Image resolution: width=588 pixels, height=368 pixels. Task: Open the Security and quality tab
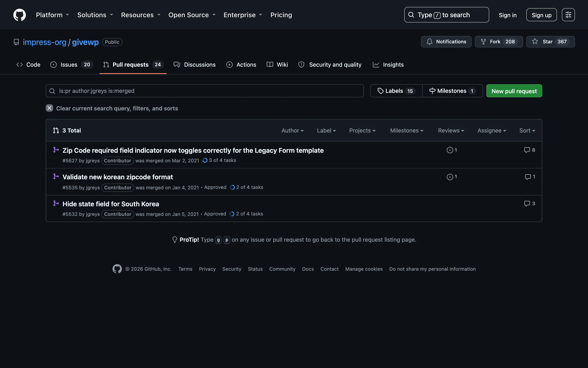[x=330, y=64]
